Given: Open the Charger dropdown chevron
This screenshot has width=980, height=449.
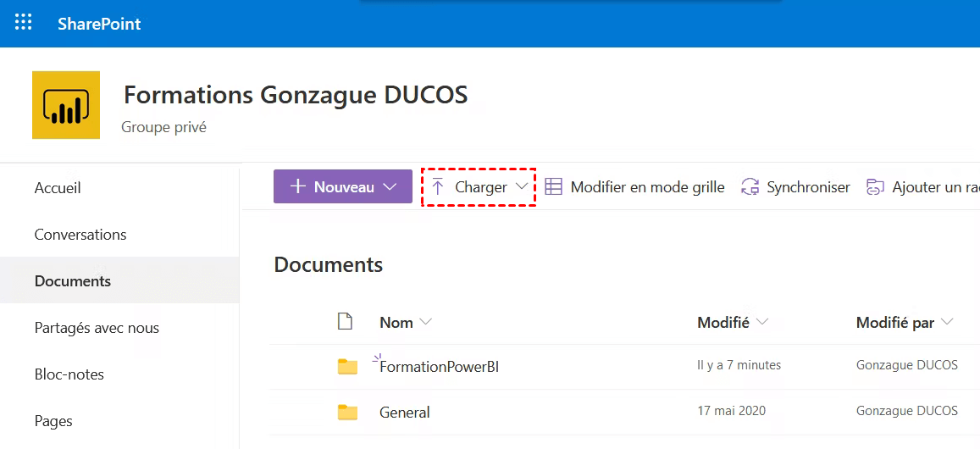Looking at the screenshot, I should pos(522,187).
